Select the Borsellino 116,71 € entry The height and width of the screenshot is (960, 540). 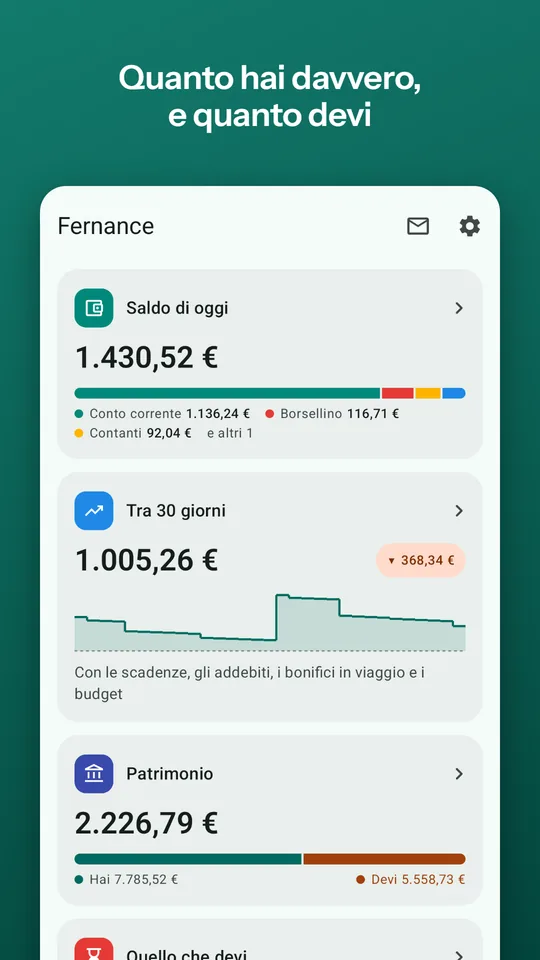(x=332, y=414)
